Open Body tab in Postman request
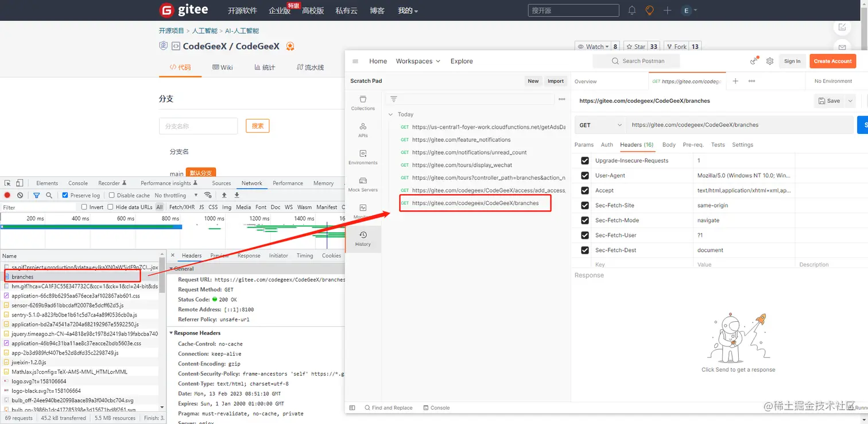 668,145
